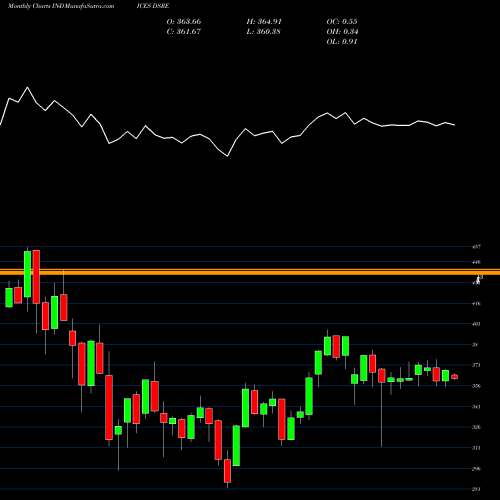This screenshot has width=500, height=500.
Task: Click the 371 price axis label
Action: point(477,365)
